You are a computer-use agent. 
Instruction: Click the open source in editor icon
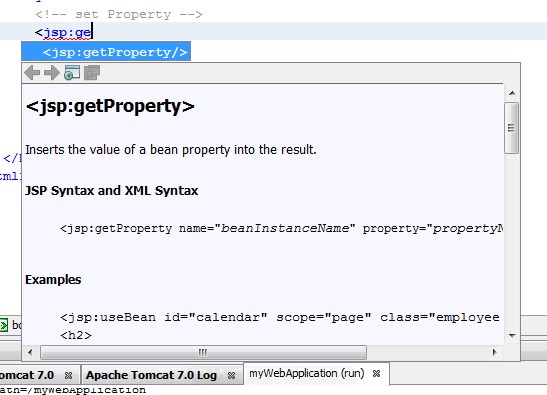[x=92, y=73]
